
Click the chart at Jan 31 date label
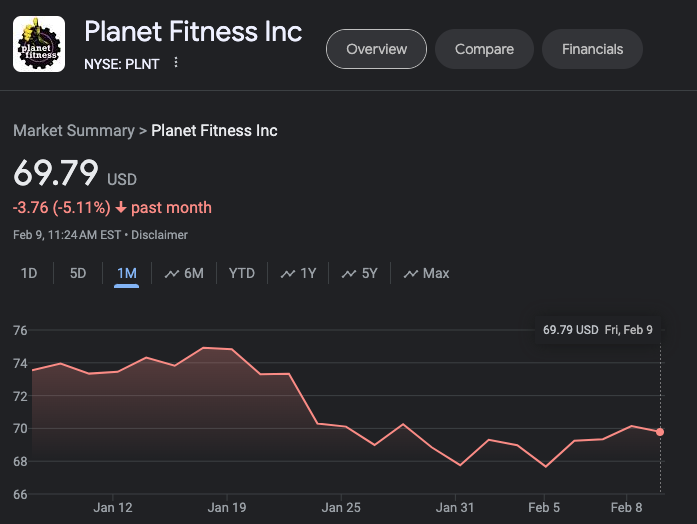454,508
